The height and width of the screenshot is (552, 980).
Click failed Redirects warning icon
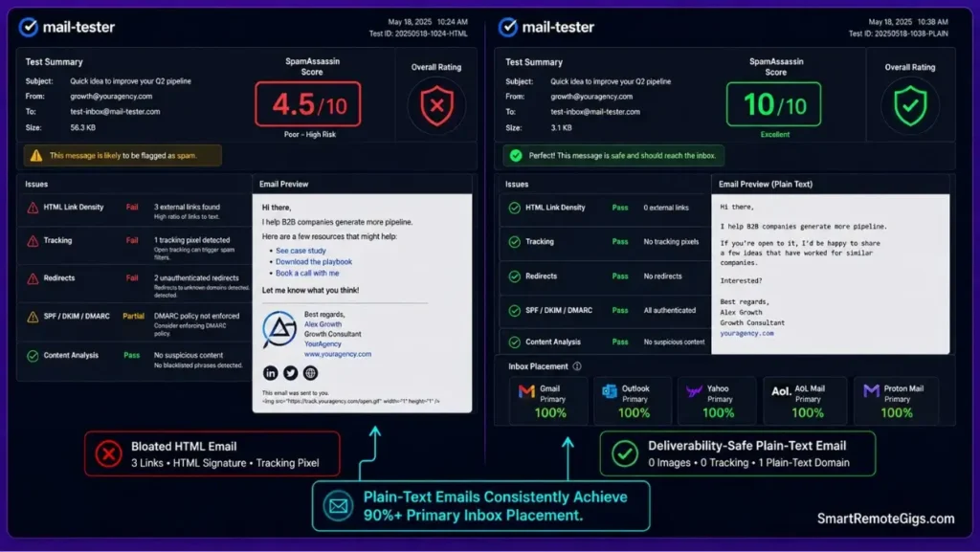33,279
